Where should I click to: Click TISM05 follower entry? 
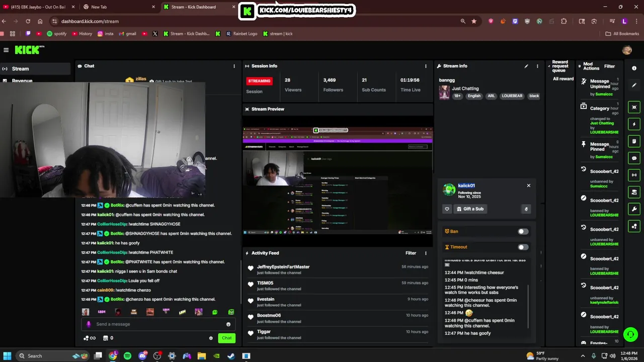tap(265, 283)
